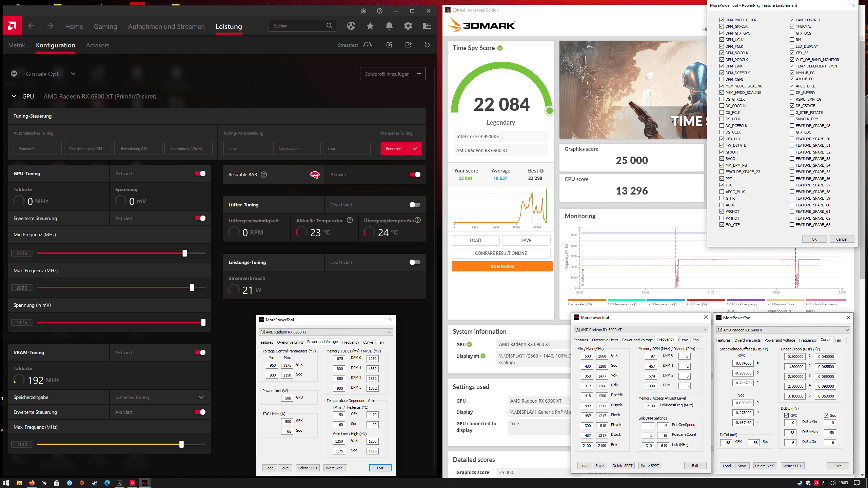Disable the Resizable BAR toggle
The width and height of the screenshot is (868, 488).
click(415, 175)
